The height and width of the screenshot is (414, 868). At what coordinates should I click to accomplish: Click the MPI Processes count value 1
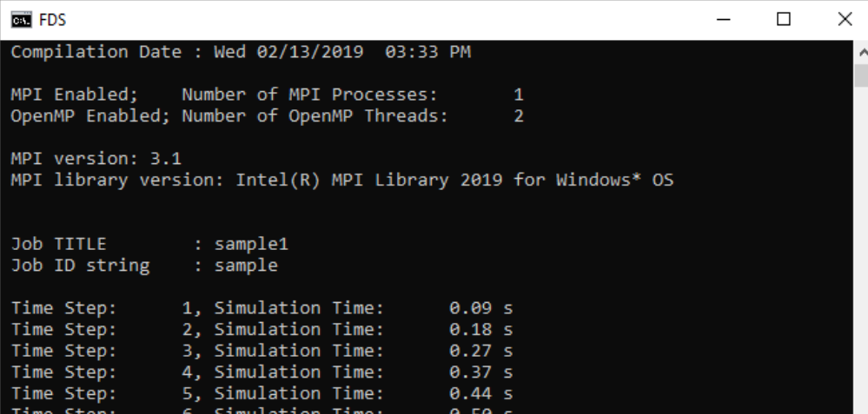(519, 95)
